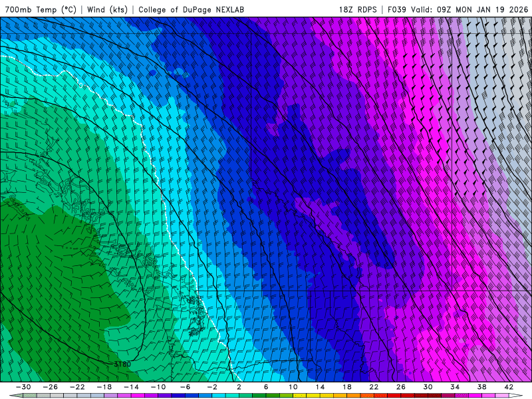Screen dimensions: 532x399
Task: Click the 18 temperature legend number
Action: tap(346, 387)
